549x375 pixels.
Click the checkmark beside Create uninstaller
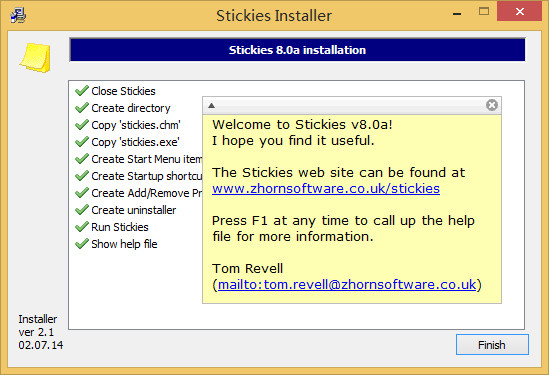click(82, 210)
